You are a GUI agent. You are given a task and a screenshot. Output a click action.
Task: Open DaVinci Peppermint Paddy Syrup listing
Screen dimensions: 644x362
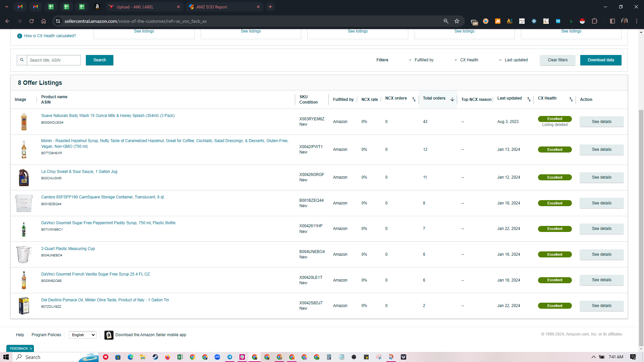pyautogui.click(x=108, y=223)
